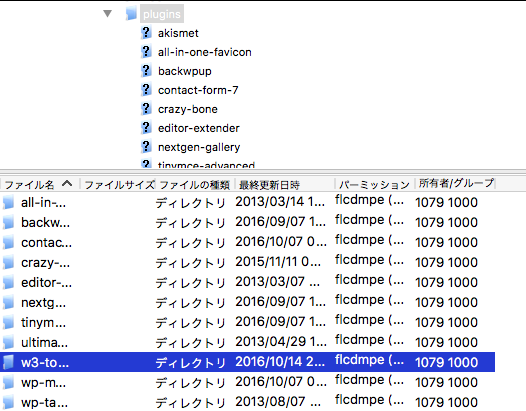Select editor-extender in the tree
This screenshot has width=526, height=411.
click(x=199, y=128)
